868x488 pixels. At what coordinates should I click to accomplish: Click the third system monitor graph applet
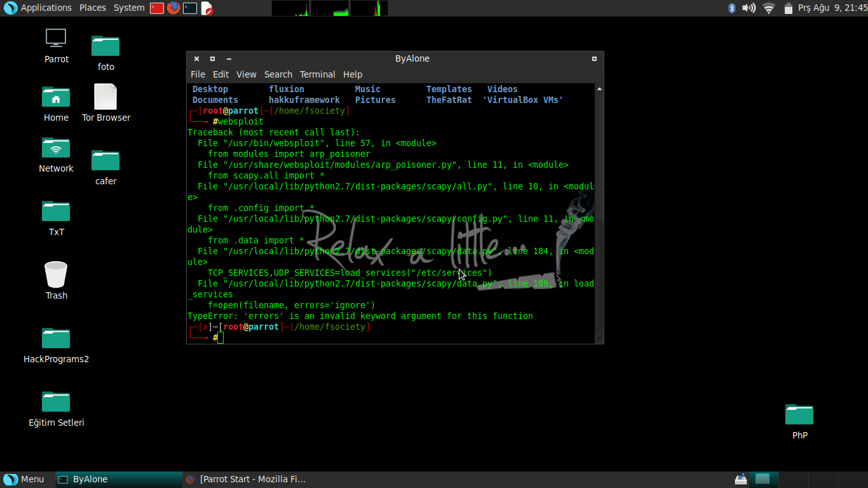[x=369, y=8]
